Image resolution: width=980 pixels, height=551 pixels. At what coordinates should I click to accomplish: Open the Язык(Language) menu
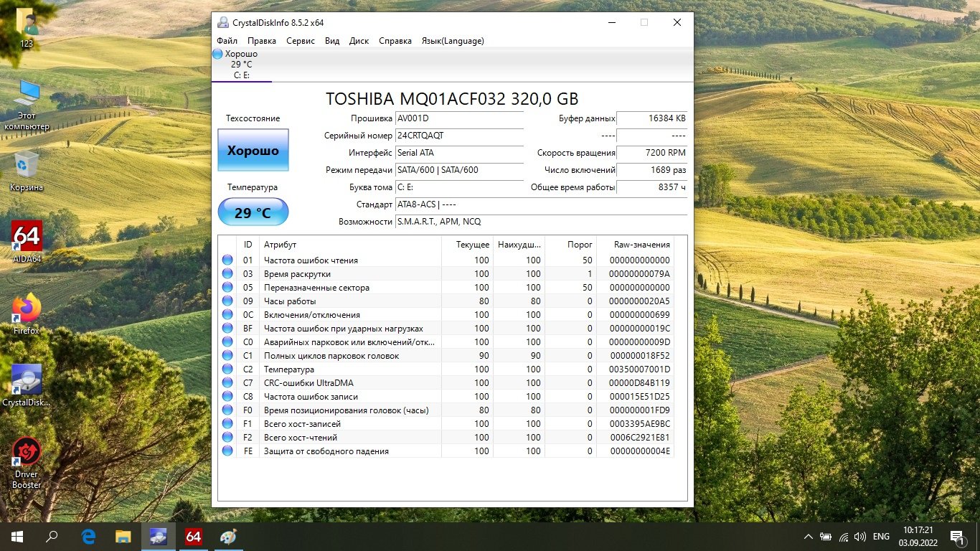[453, 41]
